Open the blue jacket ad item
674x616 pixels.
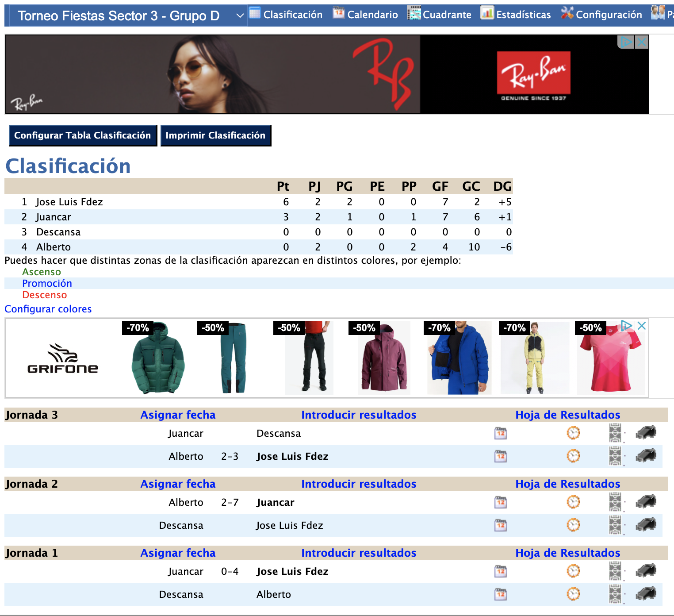point(459,358)
